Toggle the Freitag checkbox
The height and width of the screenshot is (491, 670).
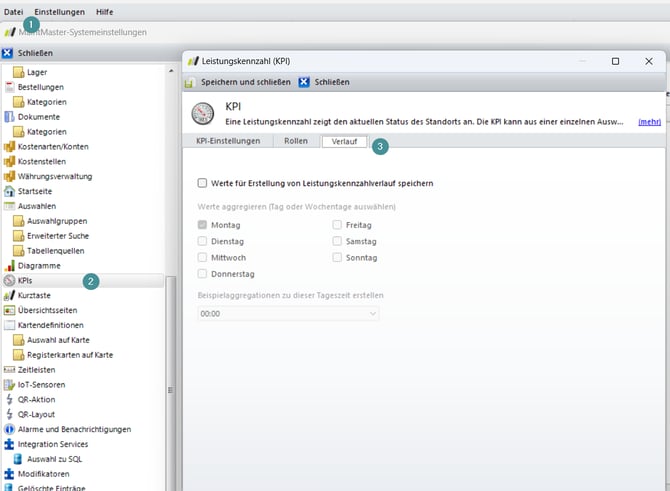pyautogui.click(x=338, y=226)
